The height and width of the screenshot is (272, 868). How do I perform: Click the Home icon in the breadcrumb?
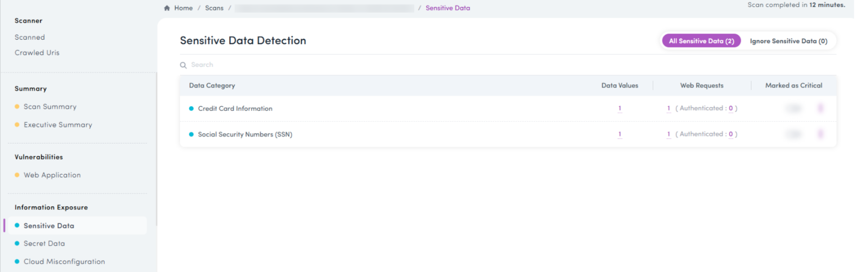point(167,8)
